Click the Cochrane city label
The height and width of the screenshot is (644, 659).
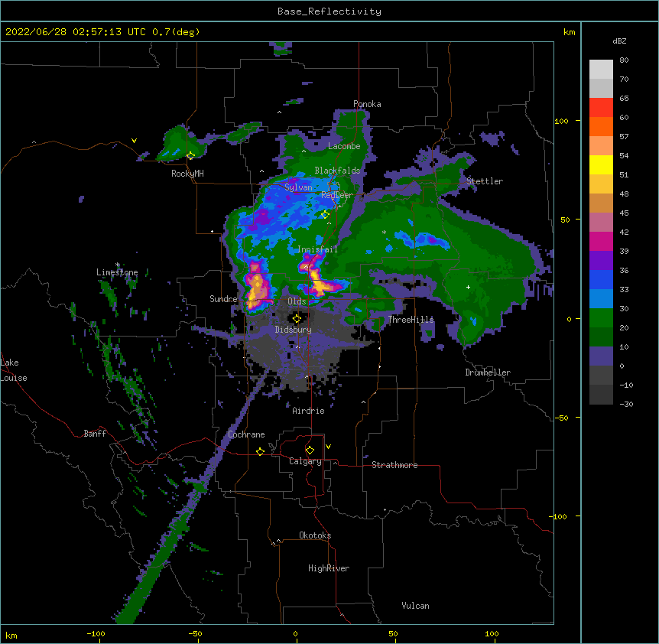[x=246, y=434]
